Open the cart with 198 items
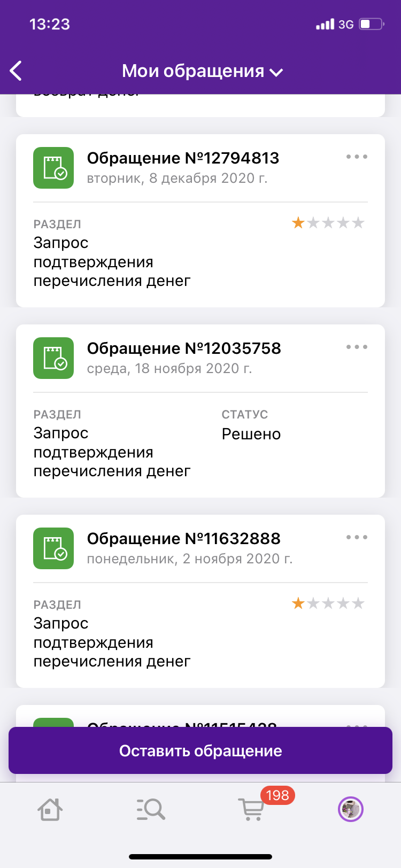 251,809
